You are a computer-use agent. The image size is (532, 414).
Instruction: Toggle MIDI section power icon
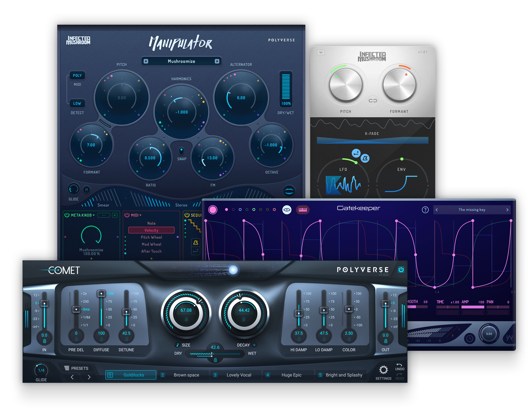click(x=127, y=215)
